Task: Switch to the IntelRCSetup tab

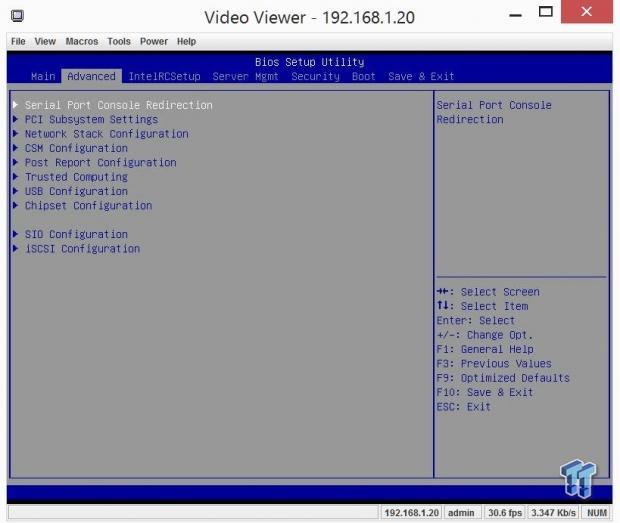Action: (164, 76)
